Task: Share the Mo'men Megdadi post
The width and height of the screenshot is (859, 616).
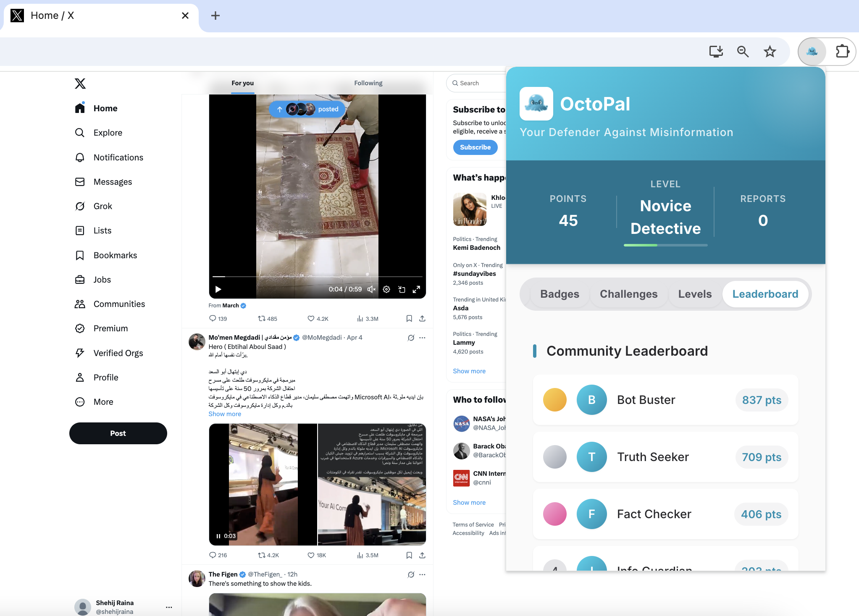Action: click(x=422, y=555)
